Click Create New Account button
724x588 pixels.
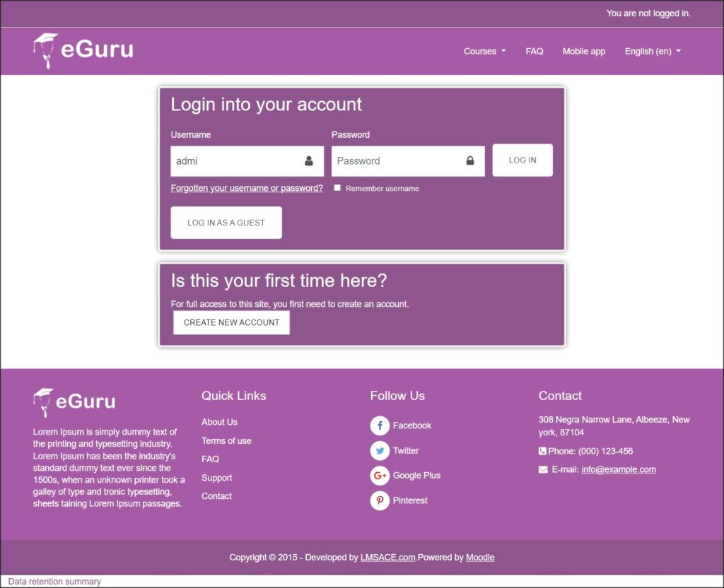click(231, 322)
